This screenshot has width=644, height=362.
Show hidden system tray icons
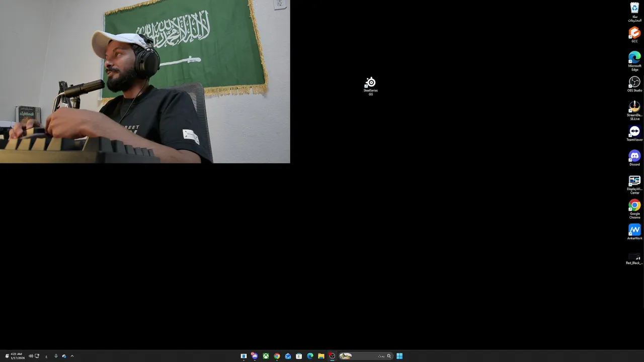tap(72, 356)
